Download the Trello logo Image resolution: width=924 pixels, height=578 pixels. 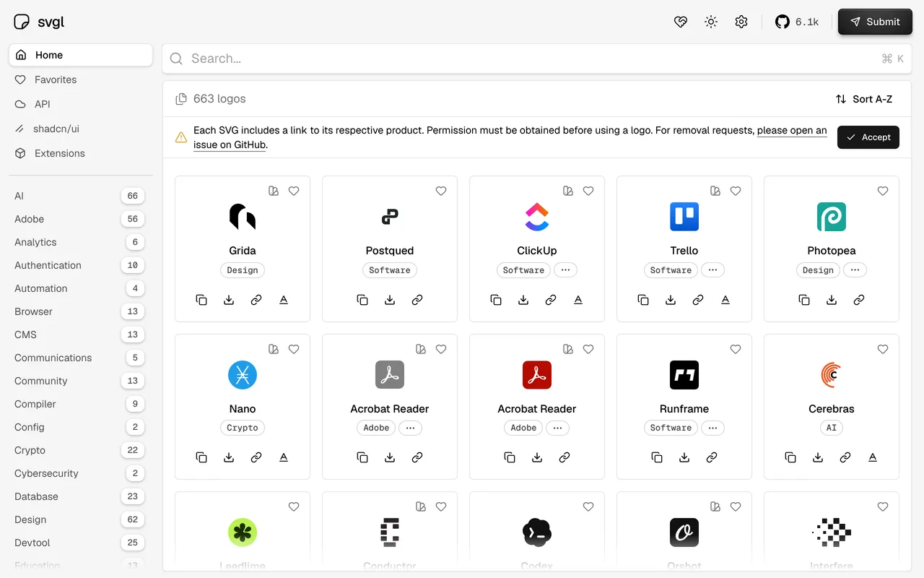pos(671,300)
